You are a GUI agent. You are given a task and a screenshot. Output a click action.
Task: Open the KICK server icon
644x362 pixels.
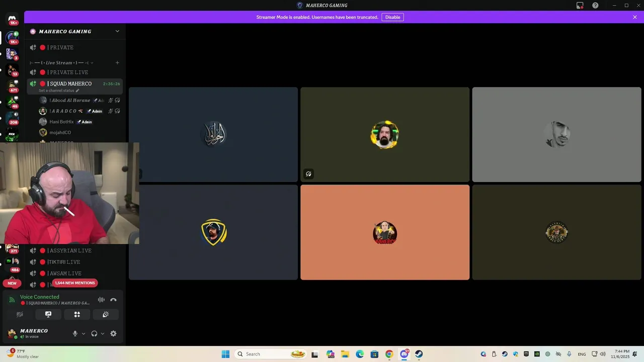[12, 135]
